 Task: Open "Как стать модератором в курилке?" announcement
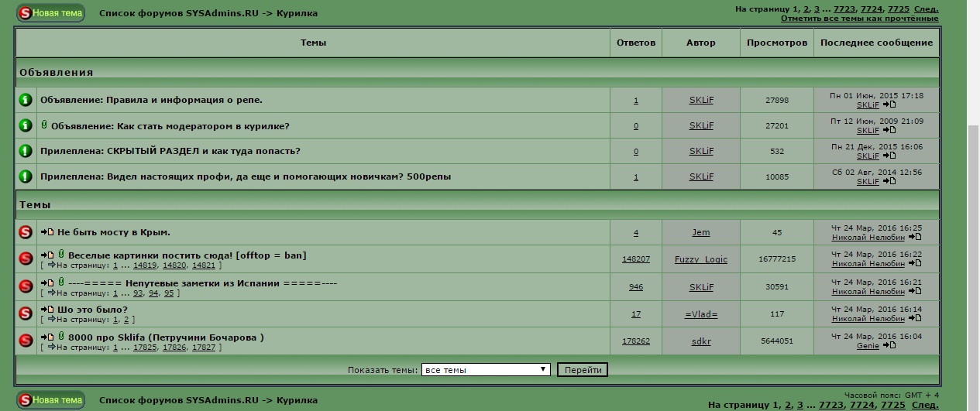point(203,125)
